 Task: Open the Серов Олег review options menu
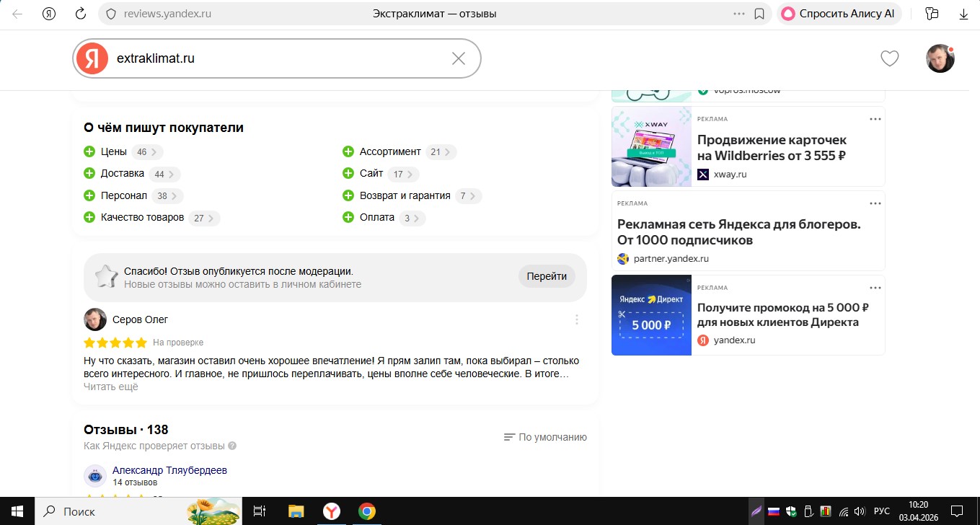point(576,319)
